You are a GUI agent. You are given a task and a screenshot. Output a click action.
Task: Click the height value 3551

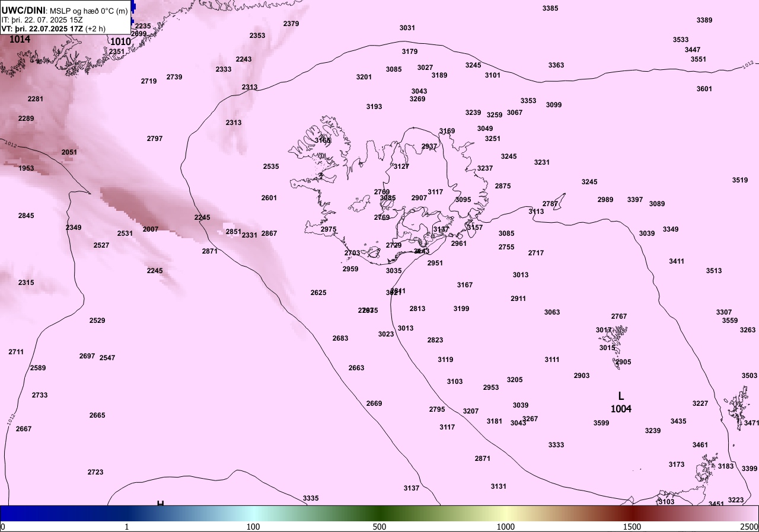[699, 59]
